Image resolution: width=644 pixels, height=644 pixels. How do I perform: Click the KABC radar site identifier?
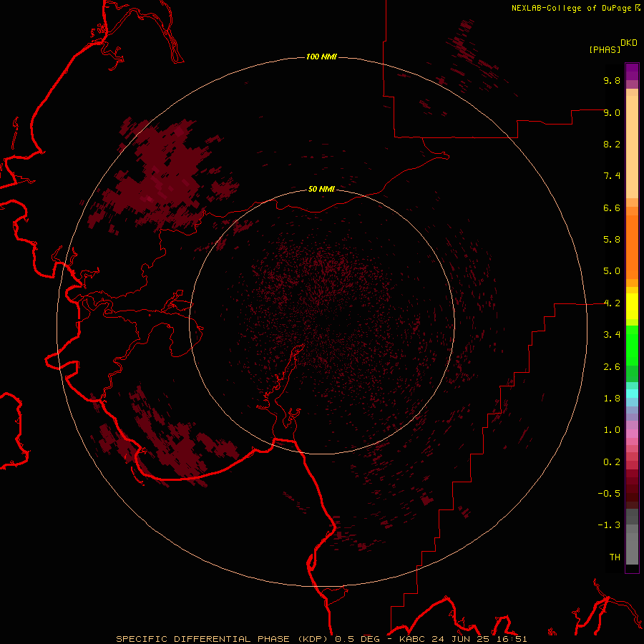[x=413, y=639]
